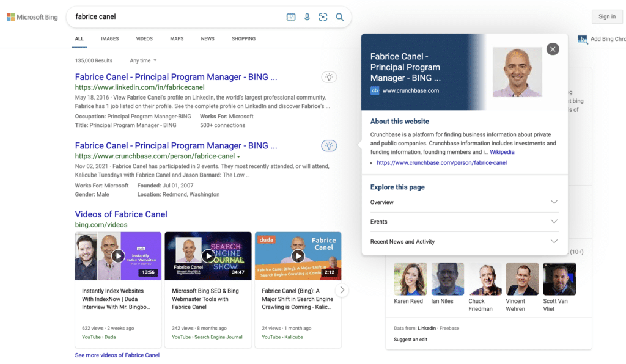Click 'Instantly Index Websites With IndexNow' video title
Screen dimensions: 626x364
[116, 299]
